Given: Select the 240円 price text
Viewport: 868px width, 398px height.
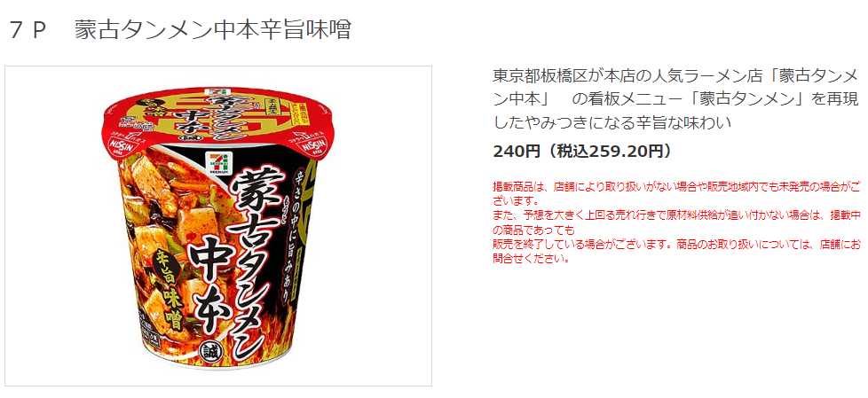Looking at the screenshot, I should pyautogui.click(x=516, y=151).
